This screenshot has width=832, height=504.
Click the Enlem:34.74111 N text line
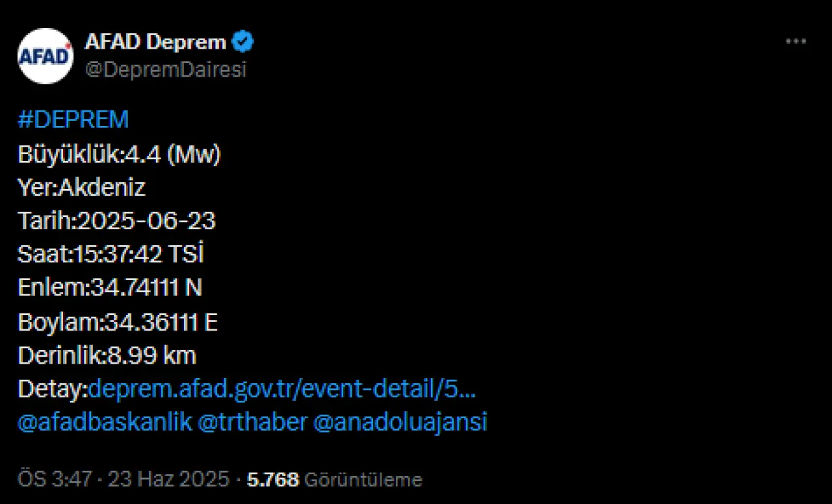pos(110,288)
